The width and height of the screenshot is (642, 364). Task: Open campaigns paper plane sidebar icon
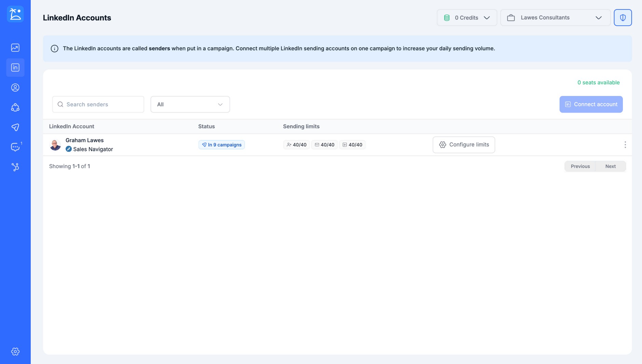[15, 127]
